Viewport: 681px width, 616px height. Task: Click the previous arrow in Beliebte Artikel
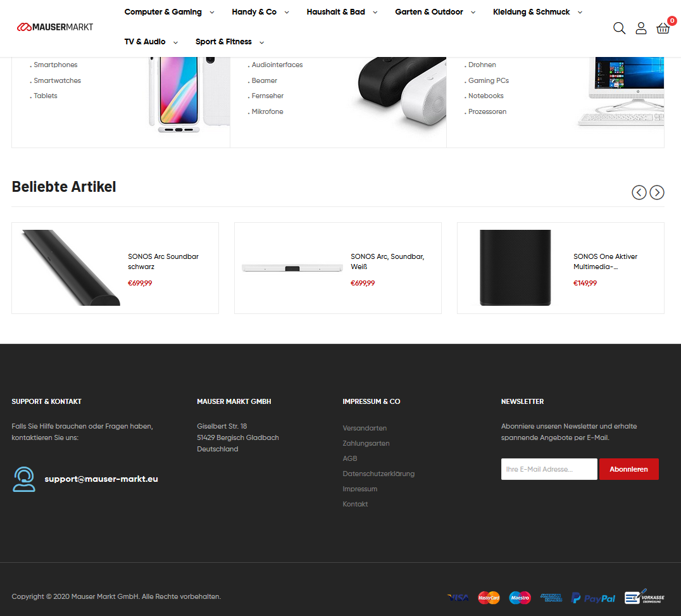click(639, 192)
